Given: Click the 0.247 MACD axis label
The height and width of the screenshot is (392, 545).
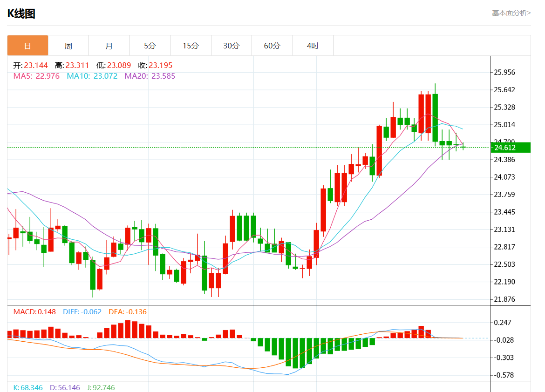Looking at the screenshot, I should tap(503, 323).
